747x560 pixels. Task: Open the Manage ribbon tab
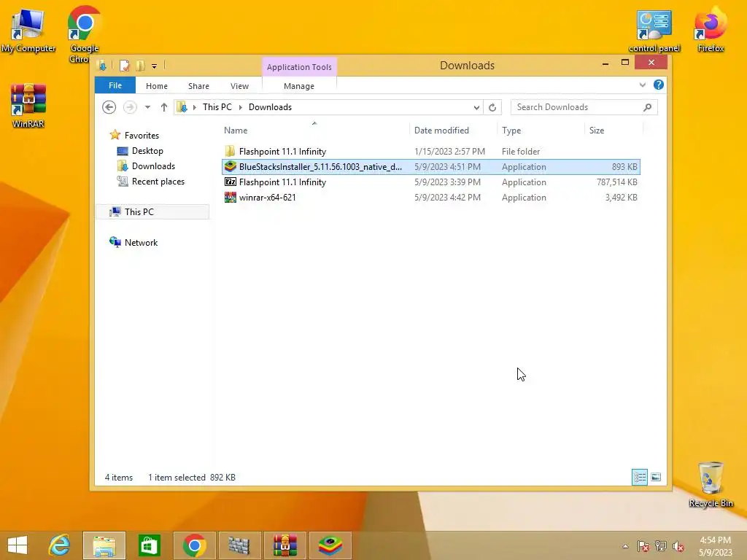298,86
